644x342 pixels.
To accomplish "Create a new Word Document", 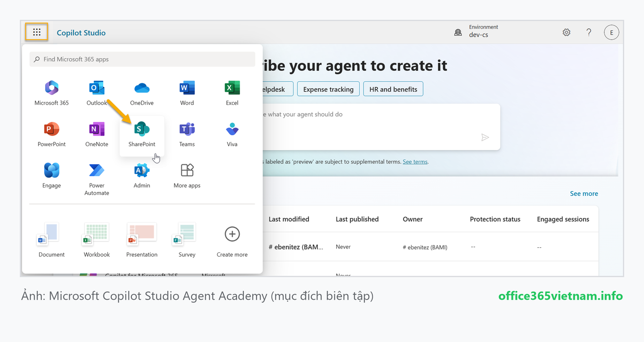I will pos(52,240).
